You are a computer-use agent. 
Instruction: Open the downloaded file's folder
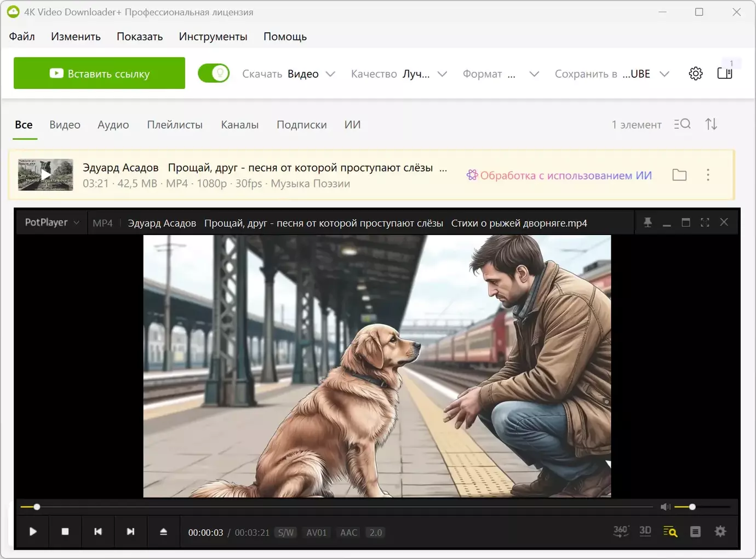point(679,175)
